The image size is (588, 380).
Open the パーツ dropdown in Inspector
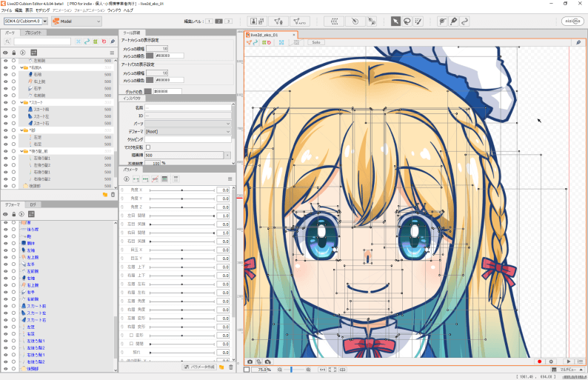point(188,124)
